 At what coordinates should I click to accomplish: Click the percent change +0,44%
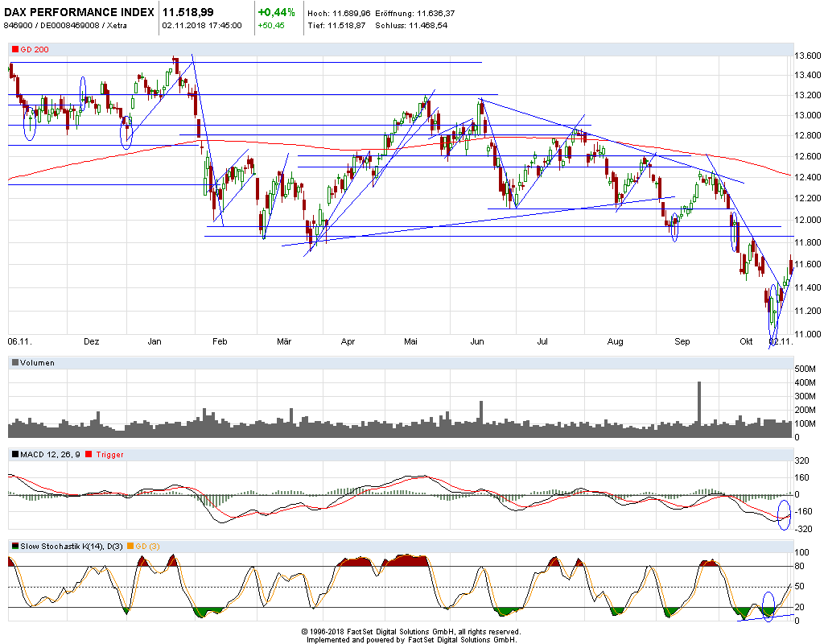pos(277,12)
